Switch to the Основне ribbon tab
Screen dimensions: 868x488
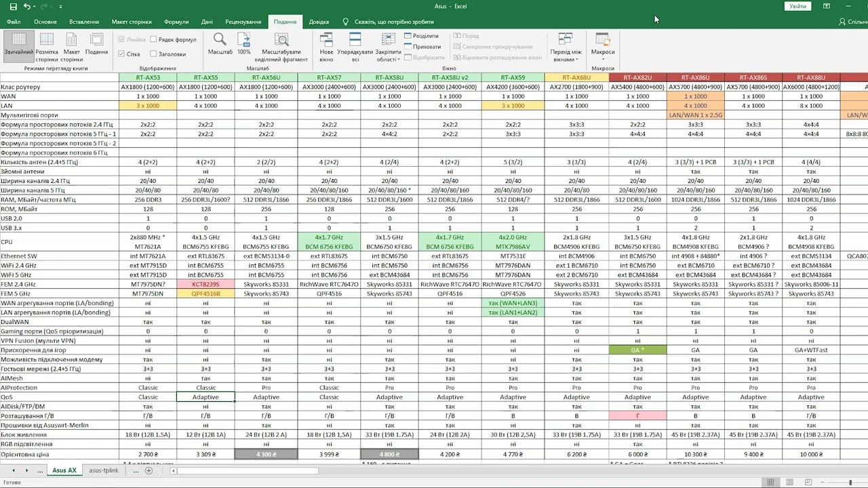45,22
